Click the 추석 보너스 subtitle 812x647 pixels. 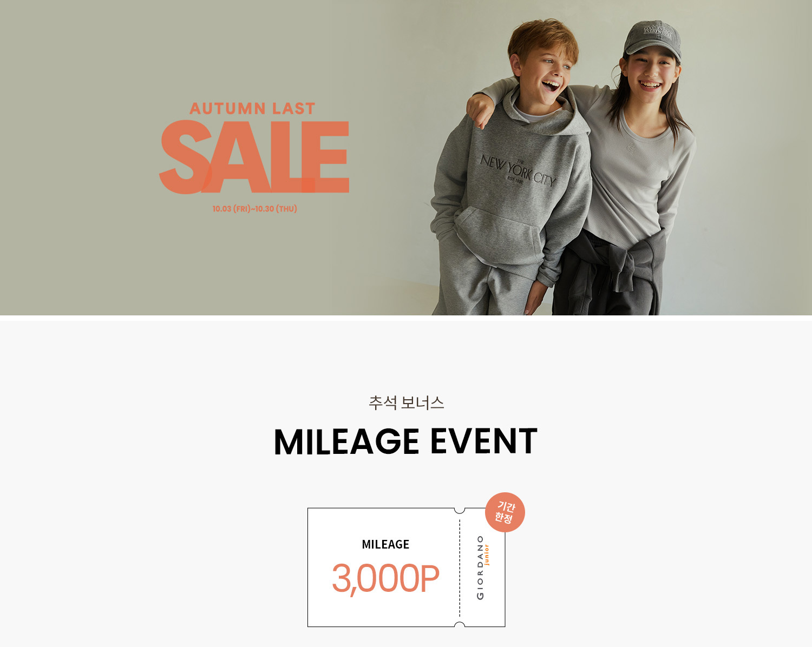(x=406, y=402)
